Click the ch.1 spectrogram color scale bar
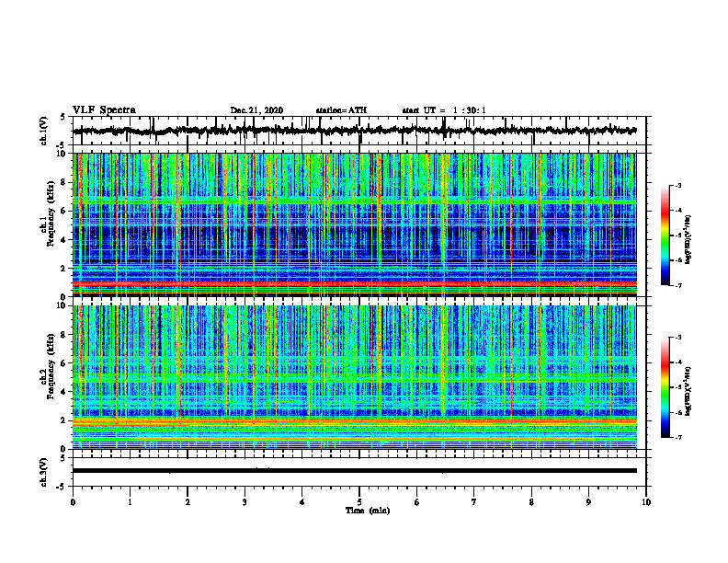The height and width of the screenshot is (563, 728). (x=665, y=236)
